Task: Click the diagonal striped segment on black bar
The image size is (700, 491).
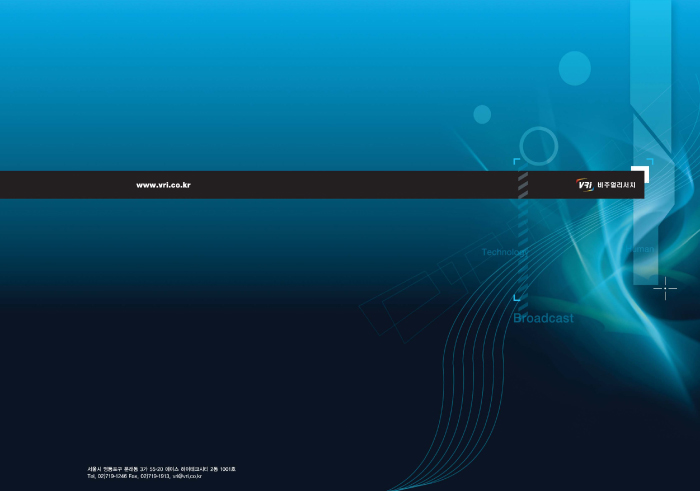Action: pyautogui.click(x=522, y=185)
